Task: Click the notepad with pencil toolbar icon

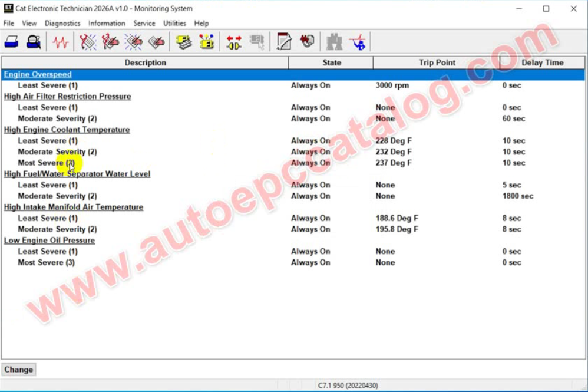Action: pyautogui.click(x=284, y=42)
